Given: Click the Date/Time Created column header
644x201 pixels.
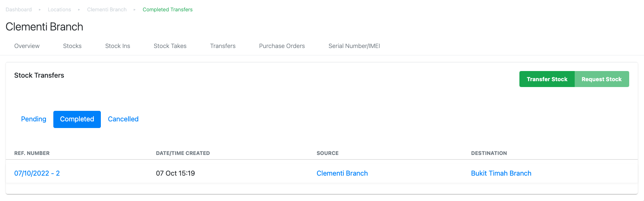Looking at the screenshot, I should 183,153.
